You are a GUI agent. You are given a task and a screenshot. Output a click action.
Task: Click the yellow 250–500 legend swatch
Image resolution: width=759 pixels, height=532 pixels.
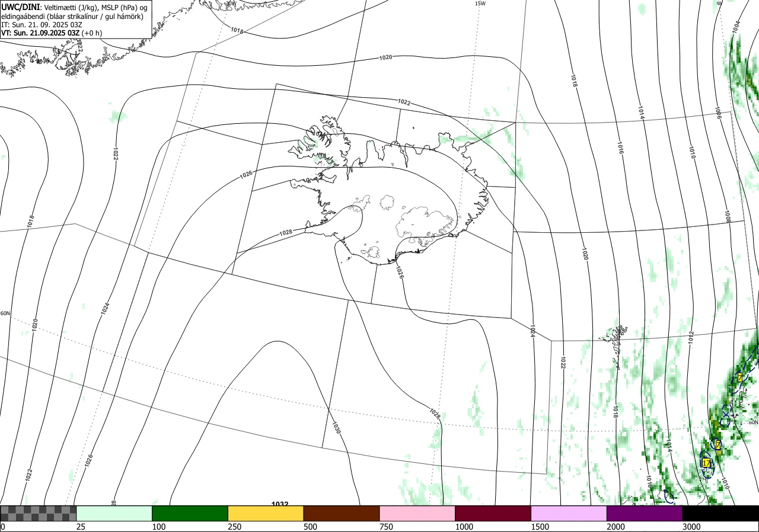[266, 513]
